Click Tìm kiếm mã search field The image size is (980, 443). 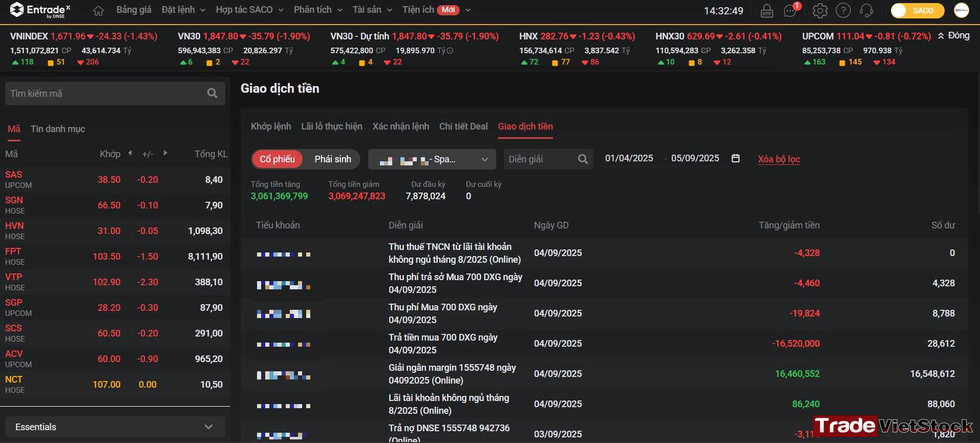[x=115, y=93]
